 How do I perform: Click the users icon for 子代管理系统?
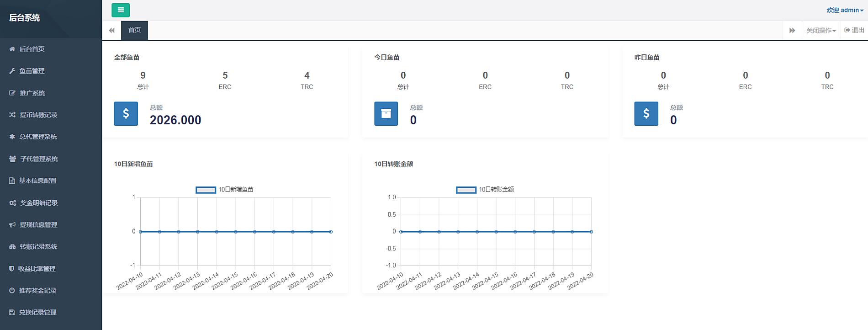[12, 159]
